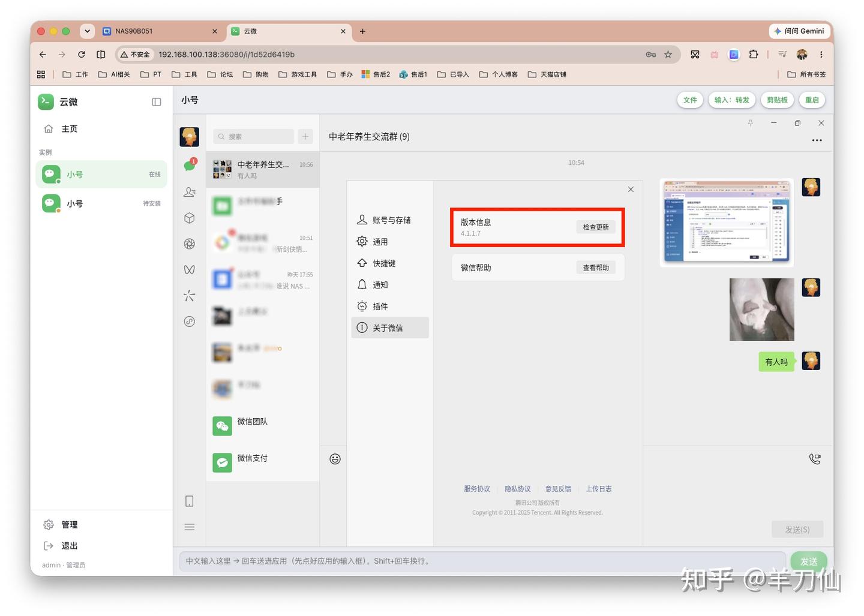Switch to the NAS90B051 browser tab
The image size is (864, 616).
pos(161,31)
